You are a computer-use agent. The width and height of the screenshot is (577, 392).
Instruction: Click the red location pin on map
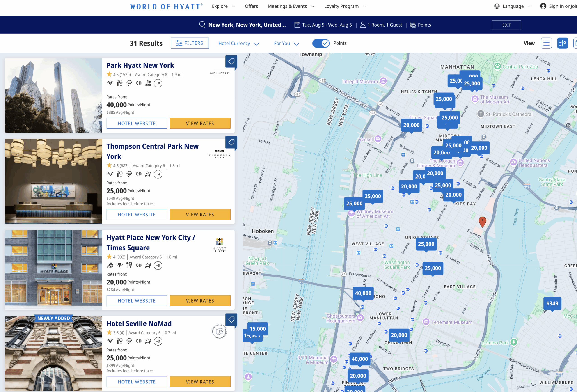482,221
